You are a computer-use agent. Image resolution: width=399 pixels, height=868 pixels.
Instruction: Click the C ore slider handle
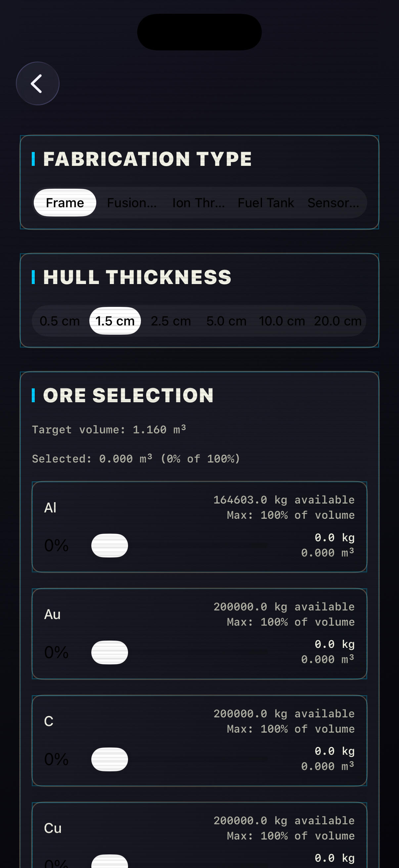(x=110, y=759)
